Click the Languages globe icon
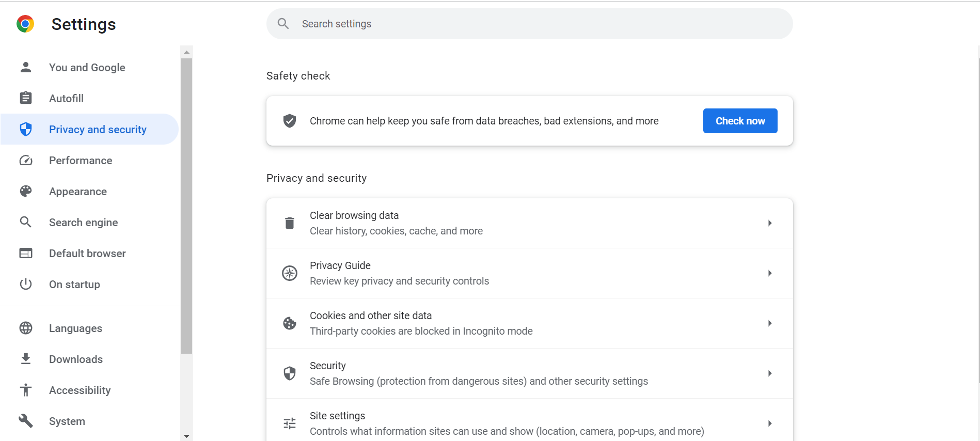 (26, 328)
